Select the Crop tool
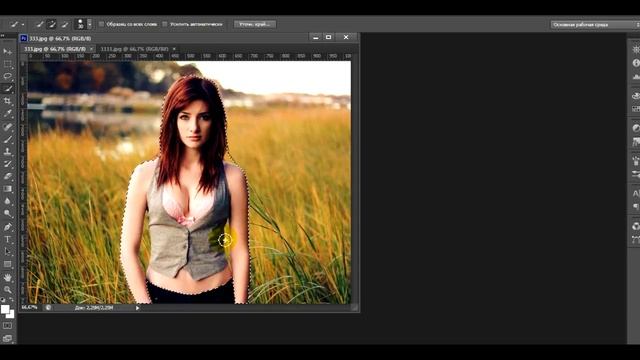The width and height of the screenshot is (640, 360). point(7,101)
